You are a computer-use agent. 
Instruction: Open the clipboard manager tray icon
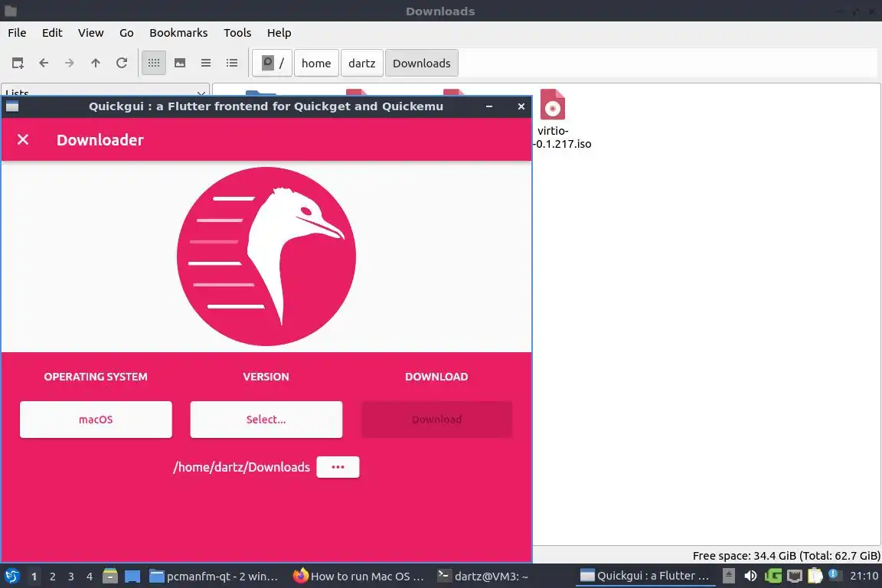coord(815,576)
